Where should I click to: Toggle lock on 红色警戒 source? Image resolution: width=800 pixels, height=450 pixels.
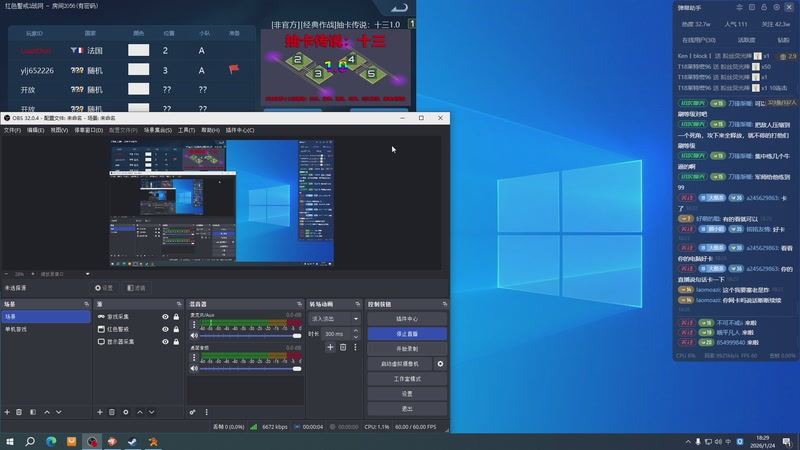click(176, 329)
